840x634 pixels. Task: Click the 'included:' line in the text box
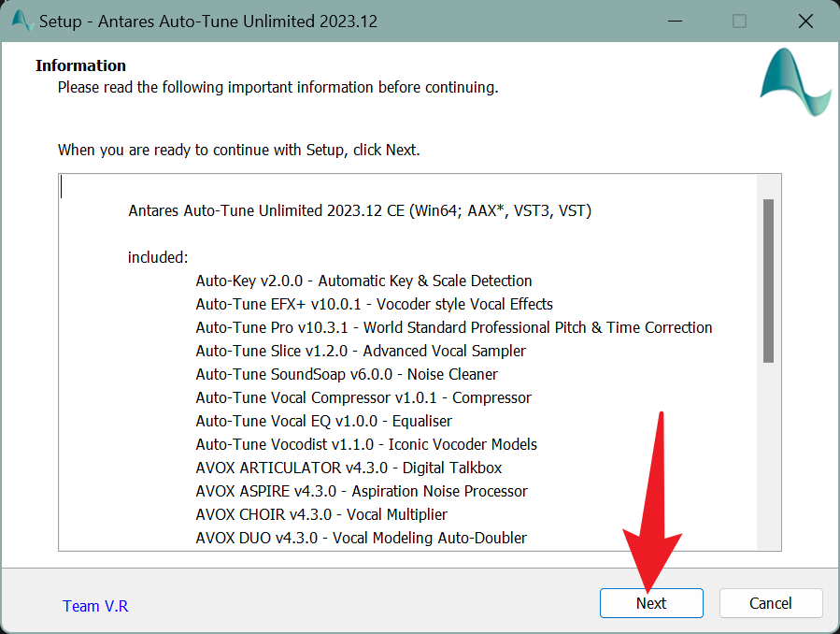point(158,258)
